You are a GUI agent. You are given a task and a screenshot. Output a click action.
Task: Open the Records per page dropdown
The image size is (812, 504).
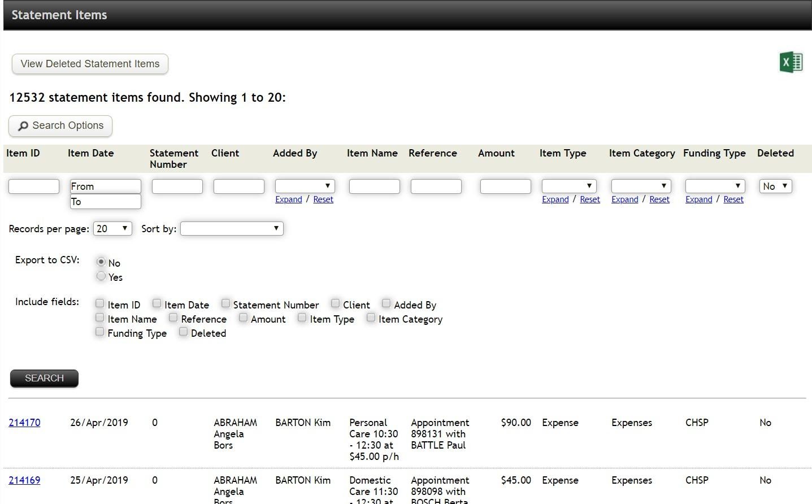(112, 228)
